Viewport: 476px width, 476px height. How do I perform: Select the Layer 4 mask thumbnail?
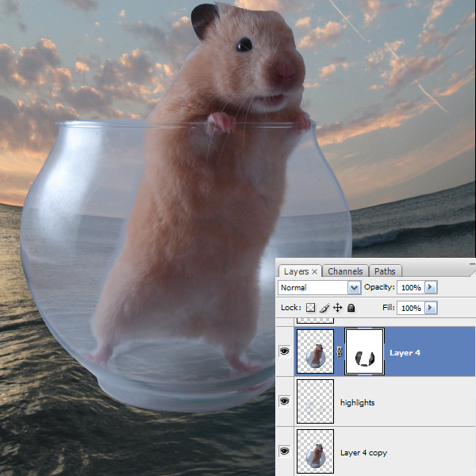[x=366, y=351]
